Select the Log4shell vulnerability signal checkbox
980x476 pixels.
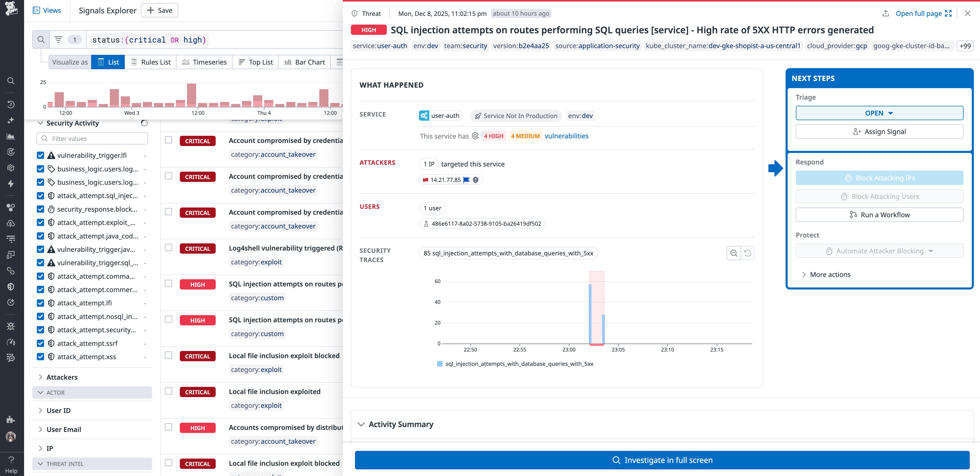(x=169, y=248)
